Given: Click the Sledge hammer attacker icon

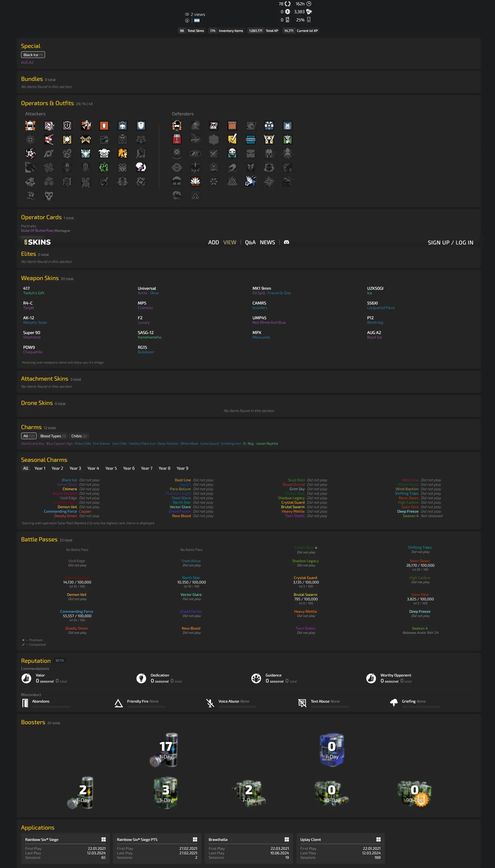Looking at the screenshot, I should click(48, 126).
